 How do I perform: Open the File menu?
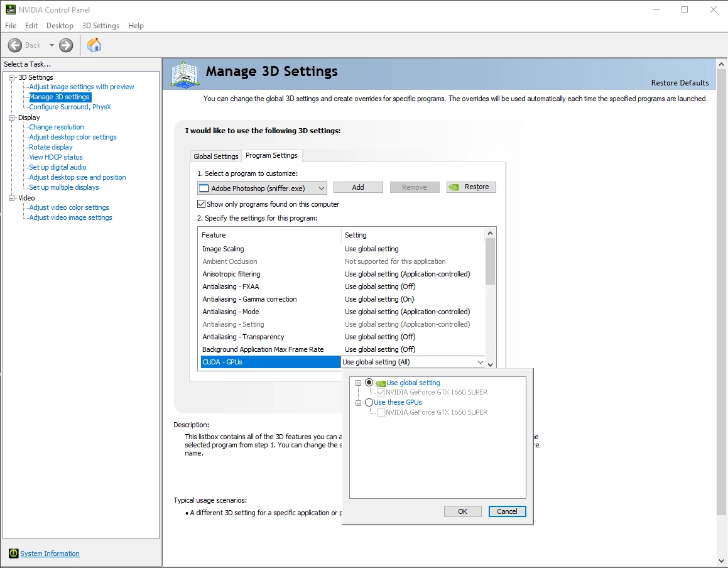(11, 26)
